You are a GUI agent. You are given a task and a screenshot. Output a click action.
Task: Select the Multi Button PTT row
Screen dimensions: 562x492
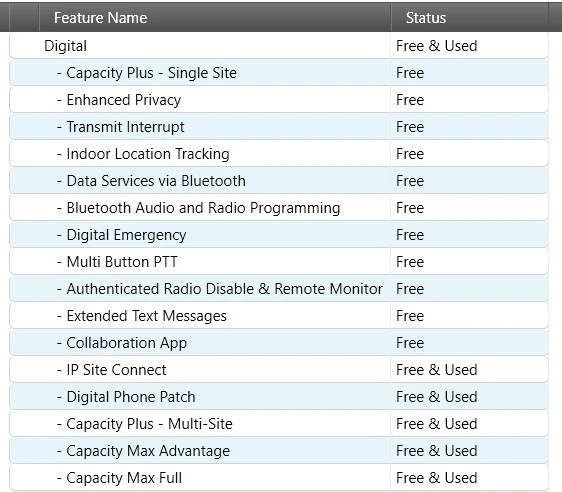279,262
